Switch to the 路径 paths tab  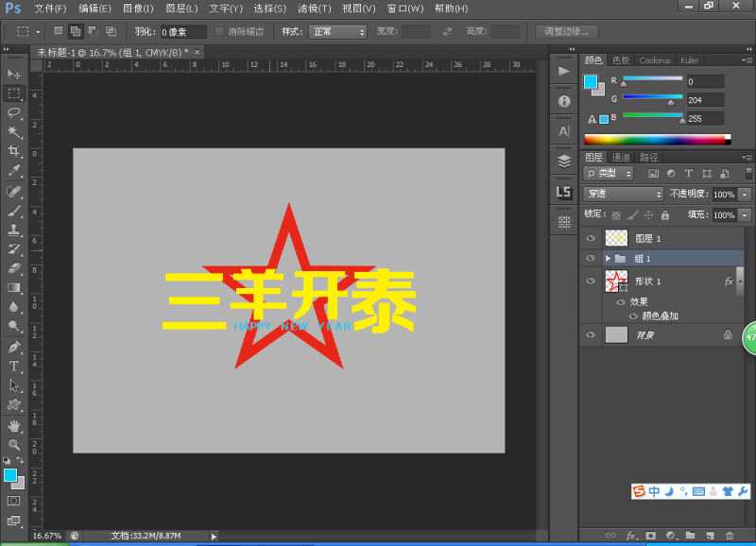click(648, 157)
